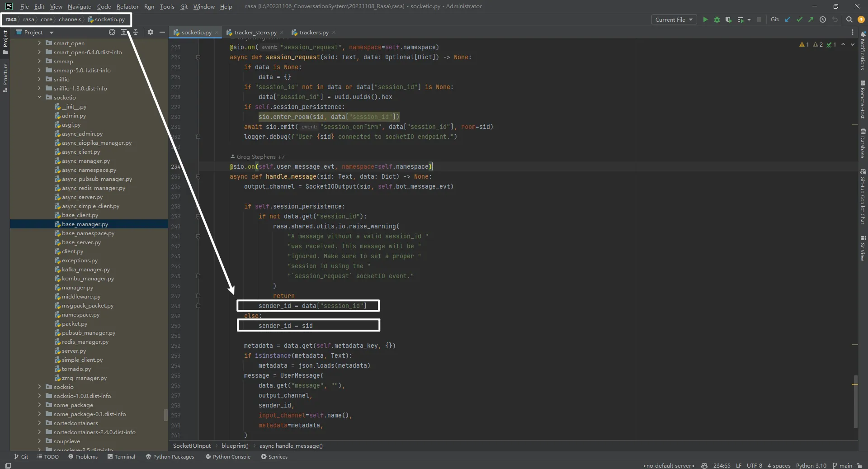Click handle_message() breadcrumb at editor bottom

pyautogui.click(x=291, y=445)
